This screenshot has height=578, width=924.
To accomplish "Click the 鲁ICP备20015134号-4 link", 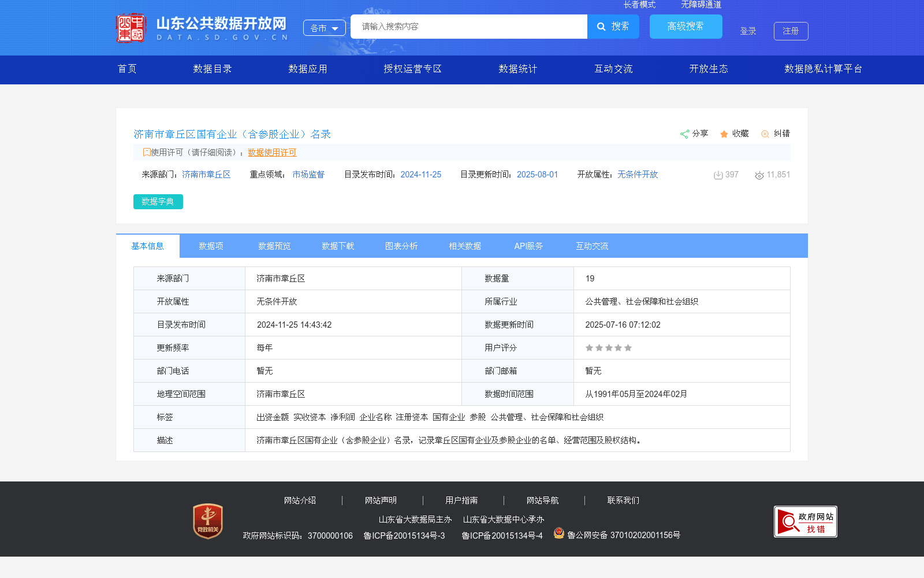I will 502,536.
